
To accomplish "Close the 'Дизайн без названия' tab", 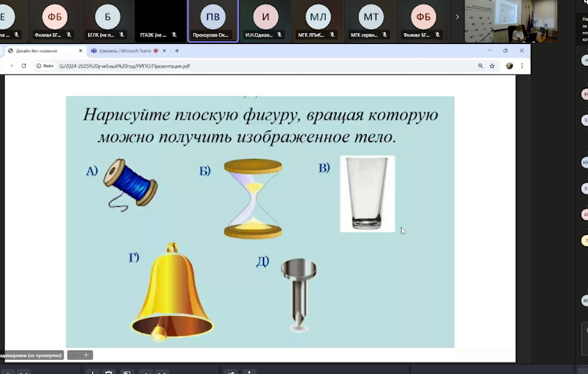I will [x=80, y=50].
